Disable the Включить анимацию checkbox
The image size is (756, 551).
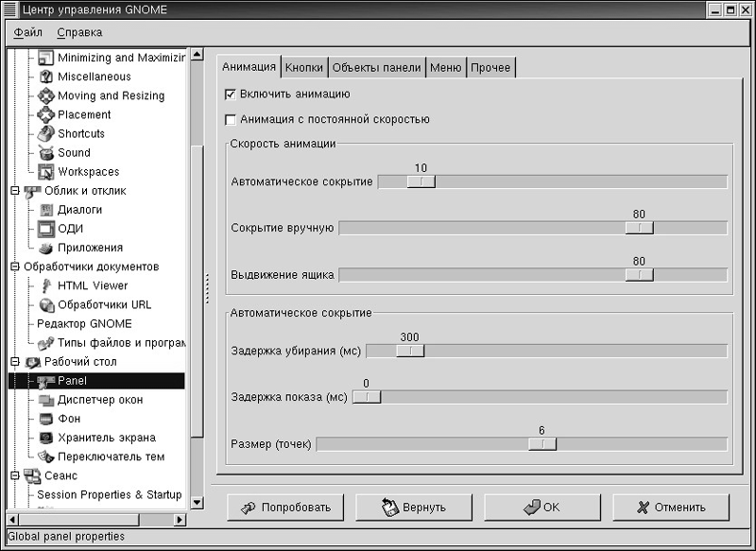point(231,95)
